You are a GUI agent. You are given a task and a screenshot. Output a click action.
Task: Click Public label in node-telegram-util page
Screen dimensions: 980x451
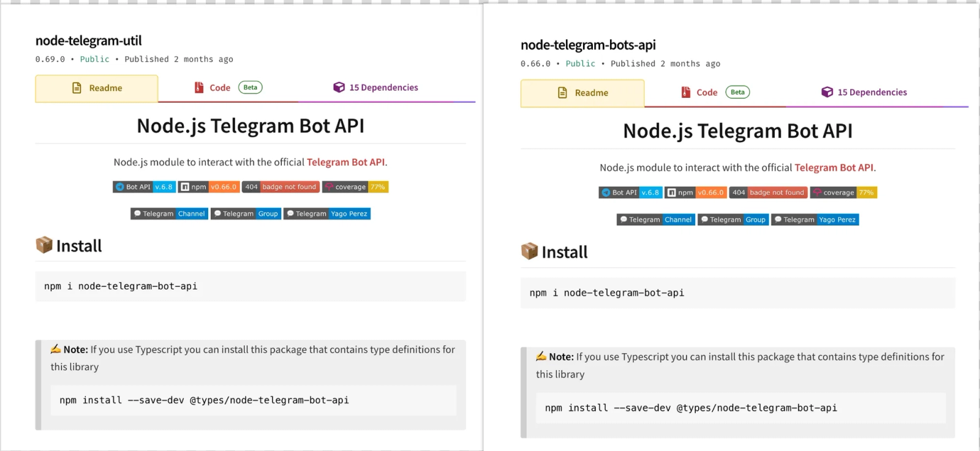coord(95,59)
